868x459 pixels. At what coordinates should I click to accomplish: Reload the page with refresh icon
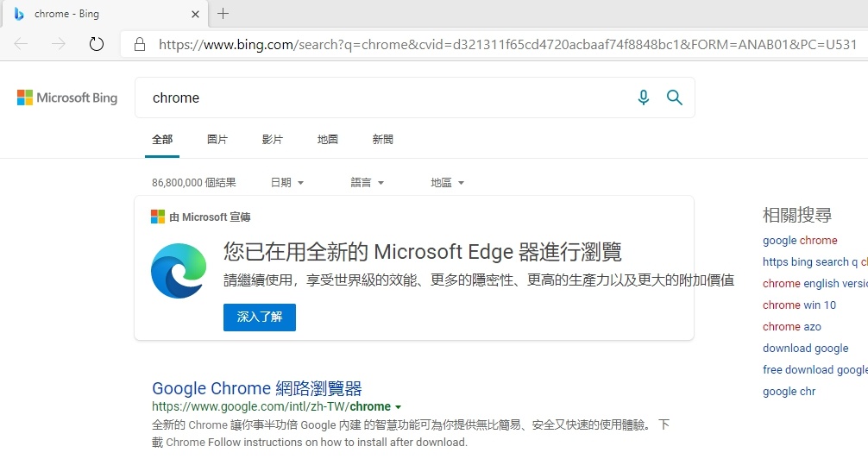click(97, 44)
